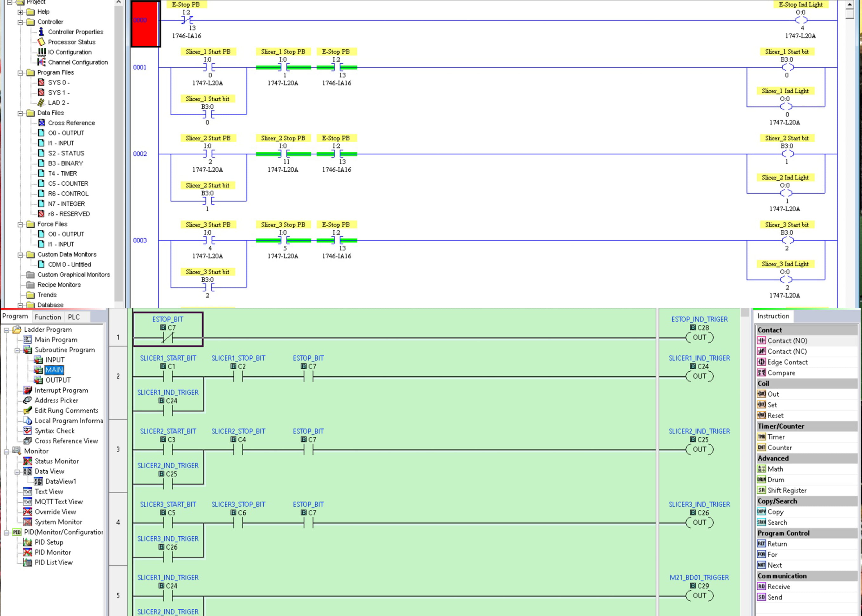
Task: Select the Math instruction
Action: (x=774, y=469)
